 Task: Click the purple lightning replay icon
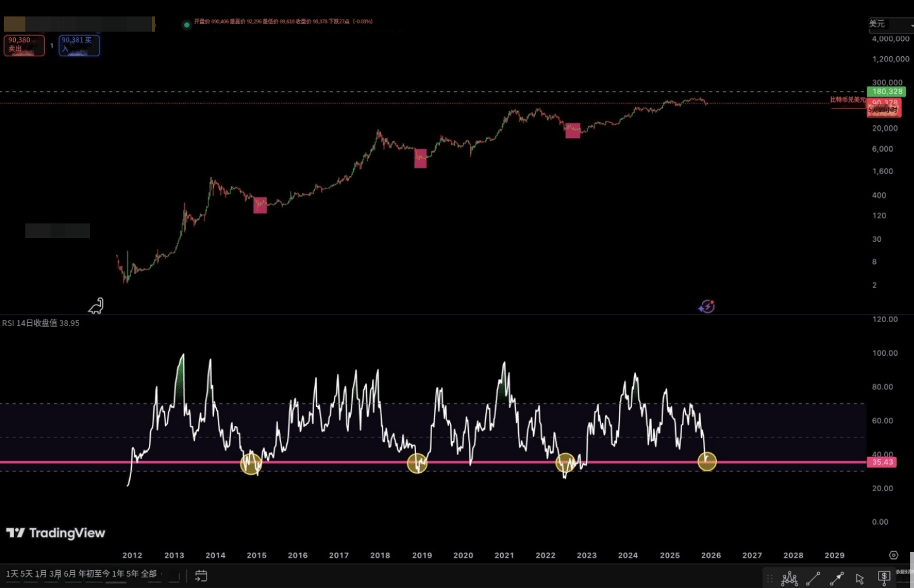point(707,306)
